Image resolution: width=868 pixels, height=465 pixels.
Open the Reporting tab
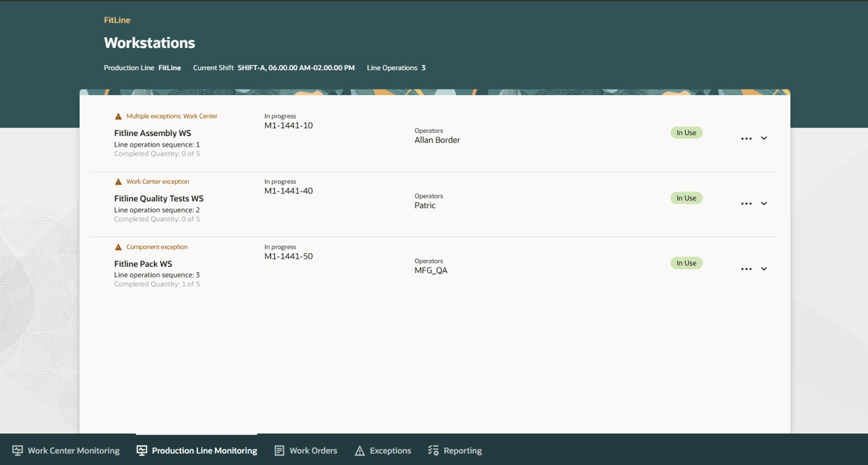click(x=454, y=451)
